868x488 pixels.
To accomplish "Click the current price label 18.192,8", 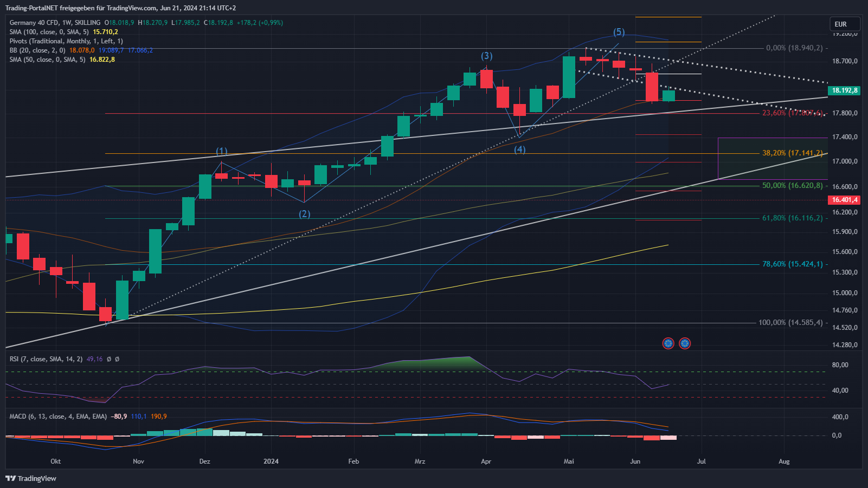I will (x=845, y=90).
